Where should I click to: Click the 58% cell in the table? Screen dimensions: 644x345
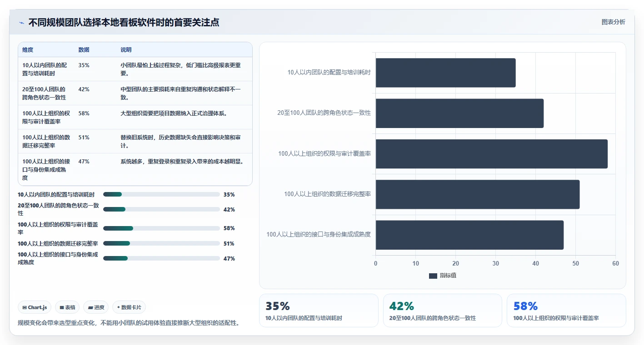[x=84, y=113]
